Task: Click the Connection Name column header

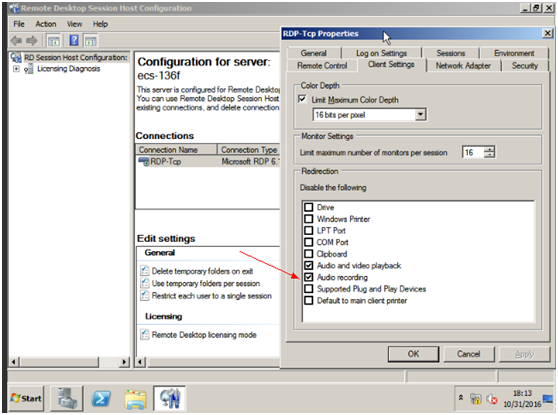Action: click(176, 149)
